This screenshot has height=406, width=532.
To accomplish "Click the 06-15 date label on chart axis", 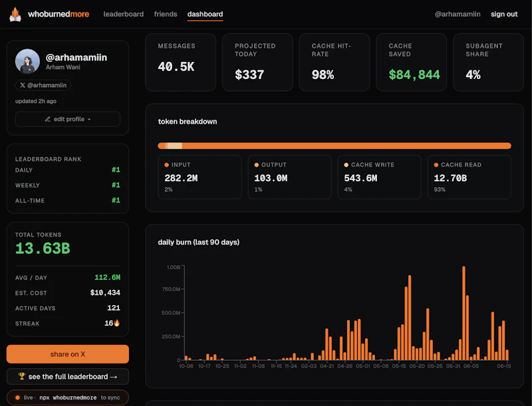I will tap(504, 366).
